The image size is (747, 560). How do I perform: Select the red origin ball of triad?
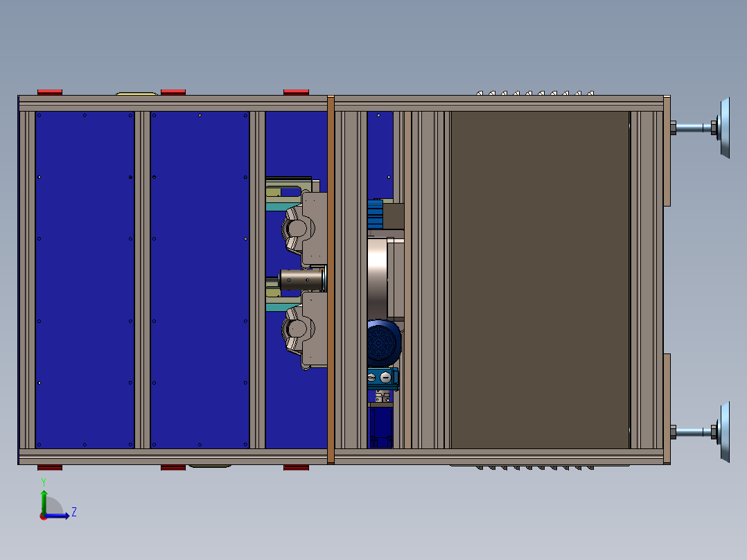(x=44, y=516)
